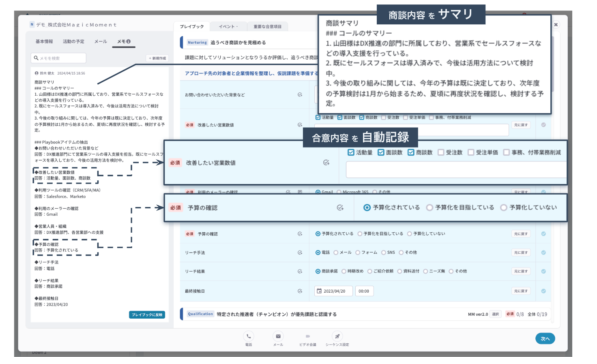597x364 pixels.
Task: Open the プレイブック tab
Action: [192, 26]
